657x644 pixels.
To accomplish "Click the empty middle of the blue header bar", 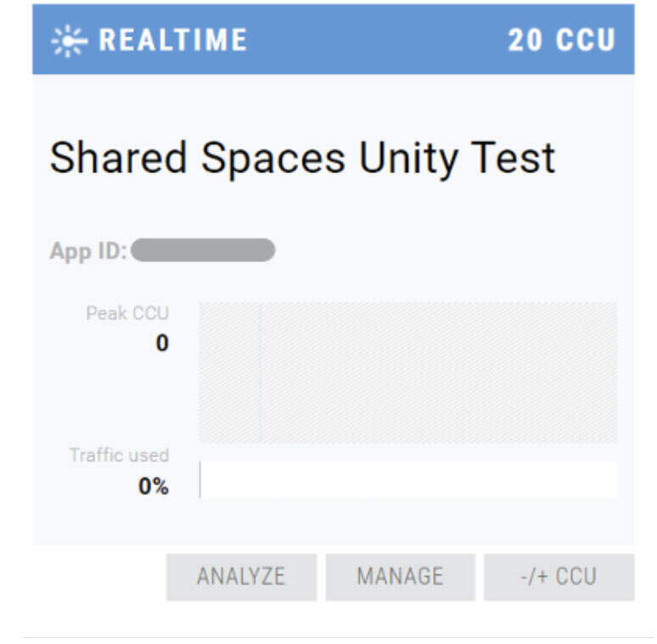I will pos(373,40).
